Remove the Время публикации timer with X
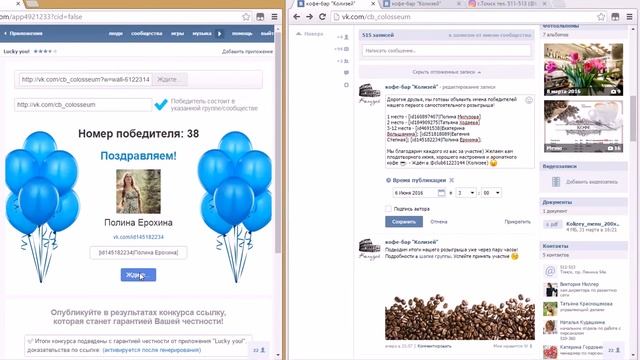640x360 pixels. click(451, 180)
